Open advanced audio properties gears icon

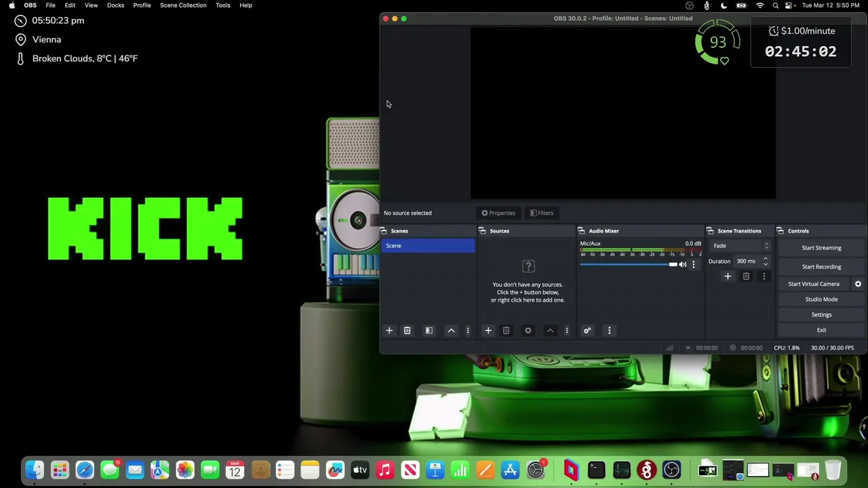(587, 331)
